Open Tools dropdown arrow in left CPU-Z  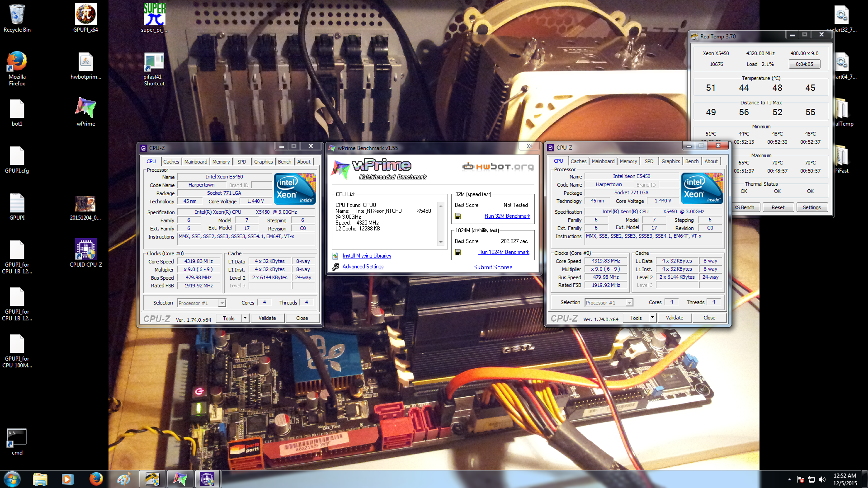pyautogui.click(x=245, y=318)
